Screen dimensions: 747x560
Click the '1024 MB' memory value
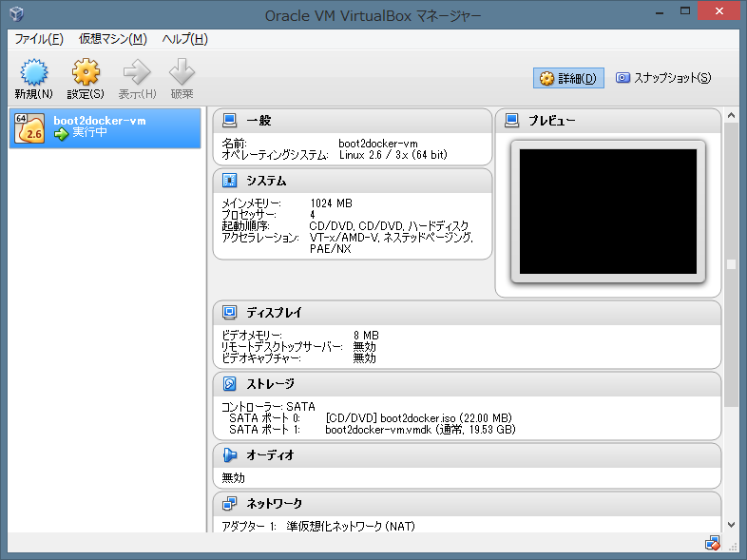[x=331, y=203]
